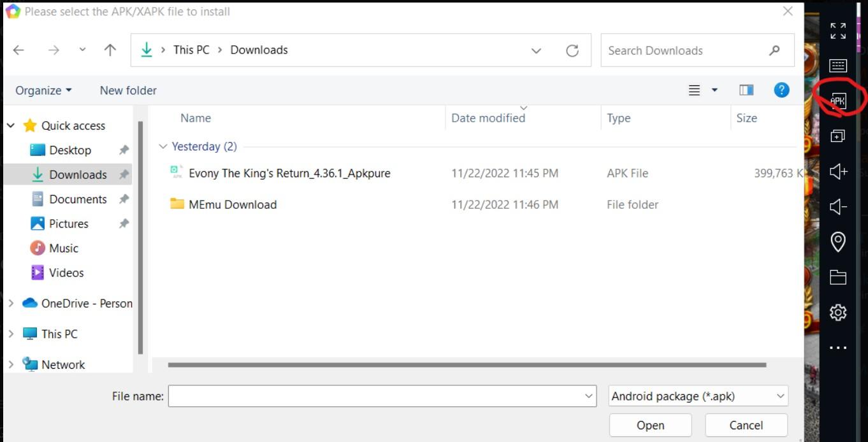Open recent locations dropdown arrow
The image size is (868, 442).
pos(82,50)
